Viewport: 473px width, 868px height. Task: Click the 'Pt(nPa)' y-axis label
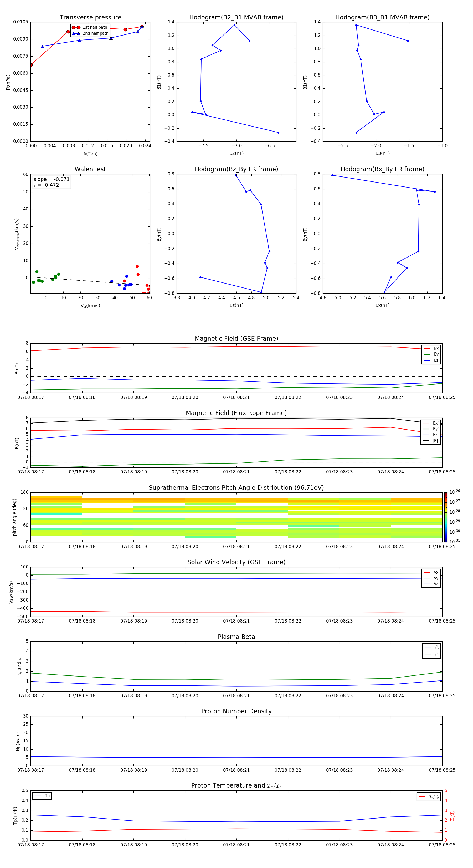[x=8, y=82]
